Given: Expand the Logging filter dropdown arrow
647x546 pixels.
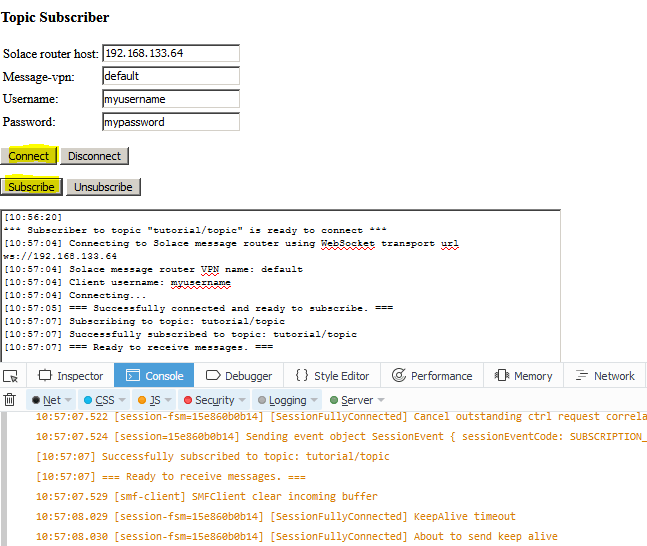Looking at the screenshot, I should point(315,400).
